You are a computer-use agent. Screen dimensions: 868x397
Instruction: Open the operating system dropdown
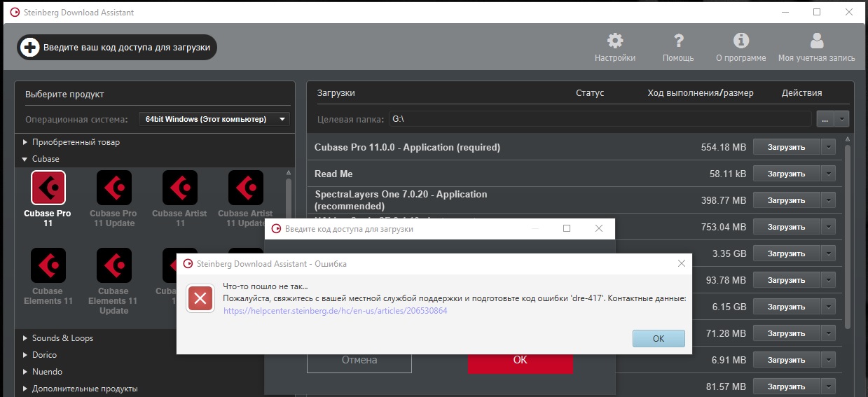(214, 119)
